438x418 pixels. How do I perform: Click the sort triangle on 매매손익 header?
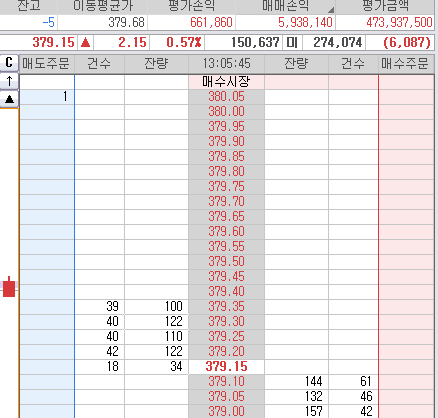click(331, 10)
